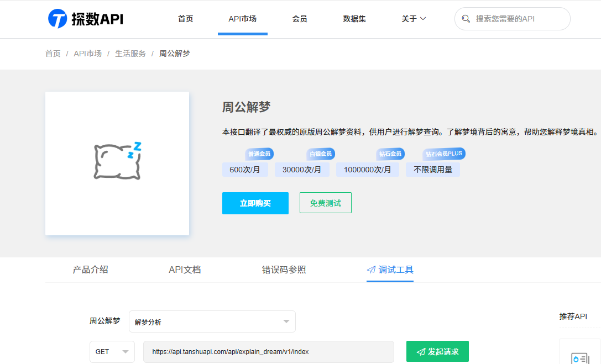The height and width of the screenshot is (364, 601).
Task: Open the 数据集 navigation menu
Action: click(354, 19)
